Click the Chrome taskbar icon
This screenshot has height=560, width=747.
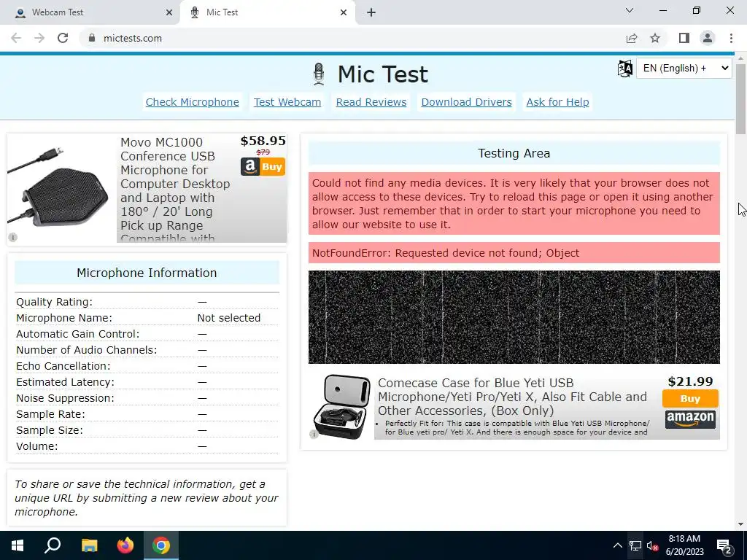[x=161, y=545]
